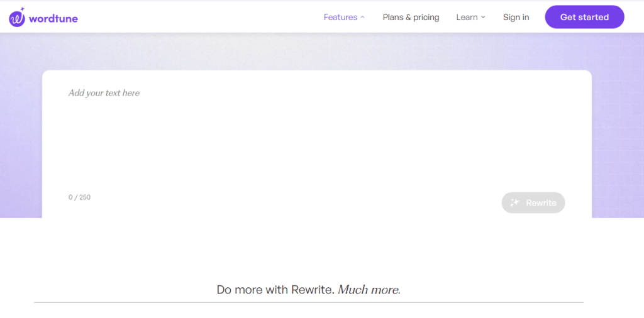The image size is (644, 318).
Task: Click the Wordtune logo icon
Action: coord(17,18)
